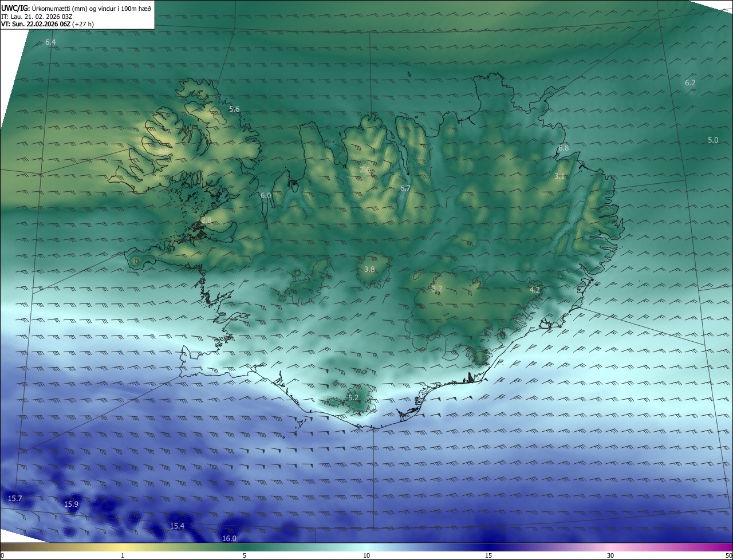Viewport: 733px width, 560px height.
Task: Click the 3.2 value label
Action: click(x=437, y=289)
